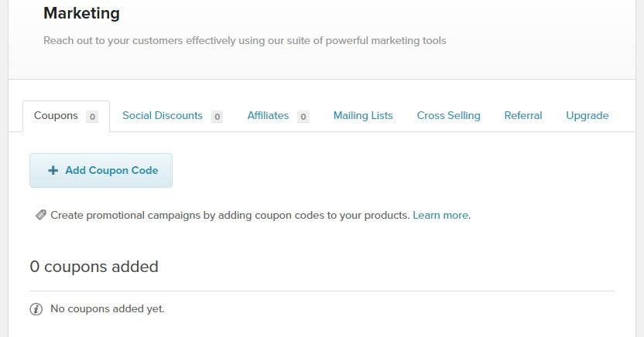644x337 pixels.
Task: Switch to the Social Discounts tab
Action: click(163, 116)
